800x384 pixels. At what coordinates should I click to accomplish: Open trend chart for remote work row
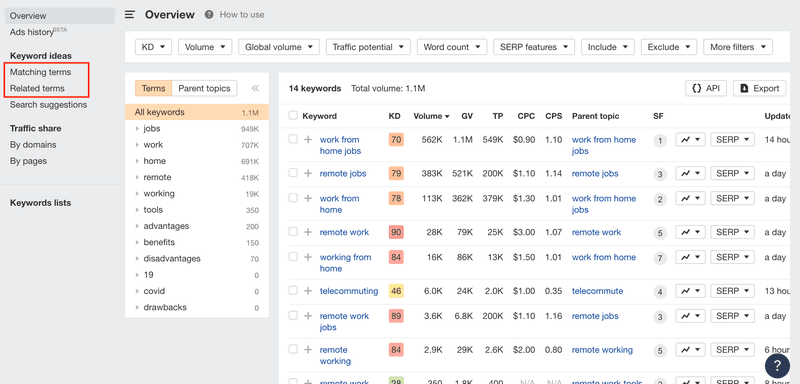690,232
